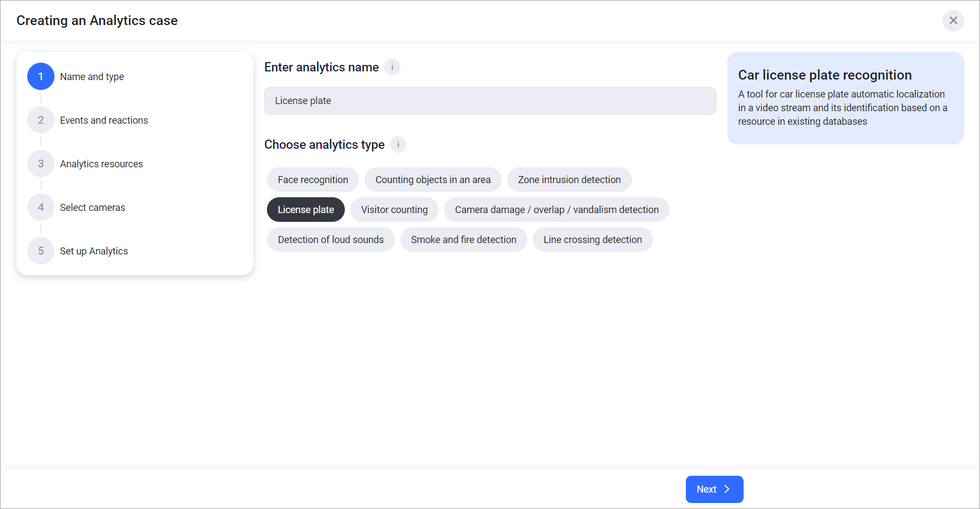
Task: Click the step 2 number circle
Action: (x=41, y=120)
